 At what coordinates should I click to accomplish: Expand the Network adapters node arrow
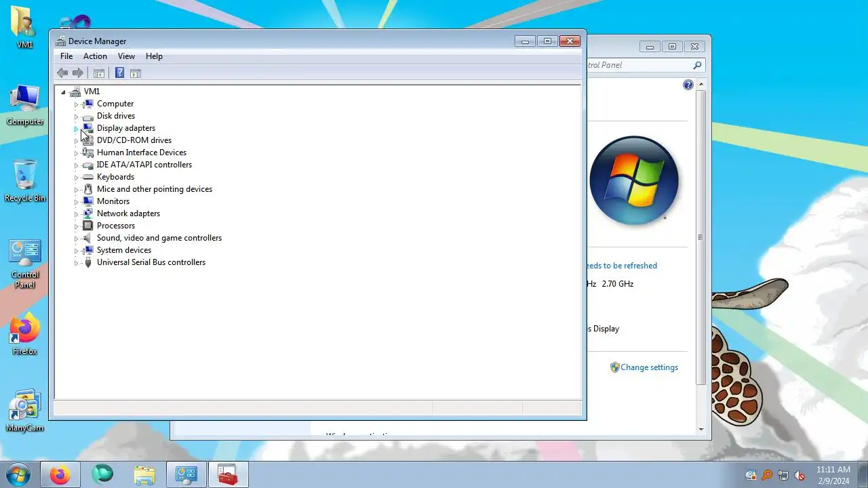pos(76,214)
